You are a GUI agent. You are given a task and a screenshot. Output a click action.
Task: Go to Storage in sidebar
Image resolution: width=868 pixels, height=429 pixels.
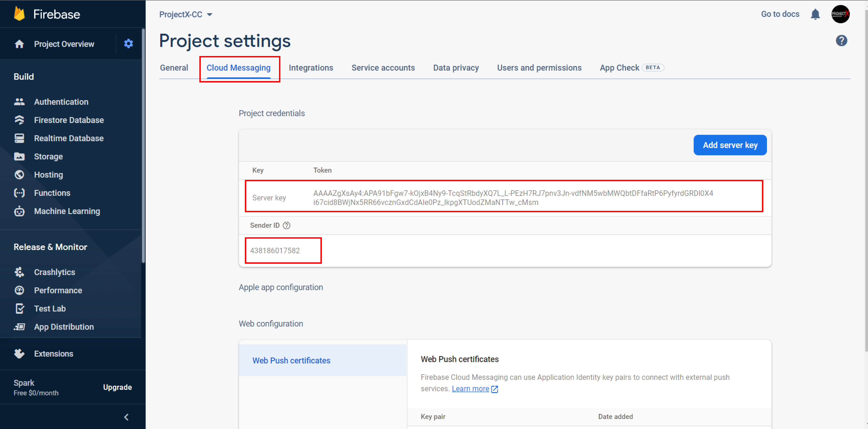coord(48,156)
